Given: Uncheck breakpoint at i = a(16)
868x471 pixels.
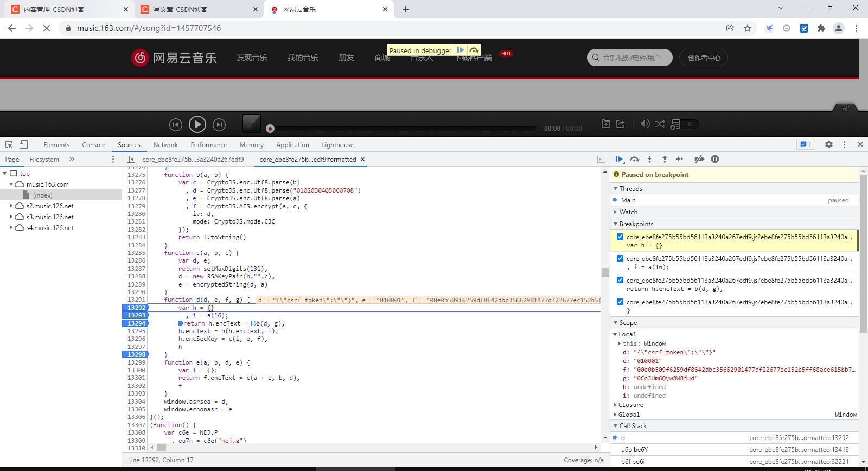Looking at the screenshot, I should [x=620, y=258].
